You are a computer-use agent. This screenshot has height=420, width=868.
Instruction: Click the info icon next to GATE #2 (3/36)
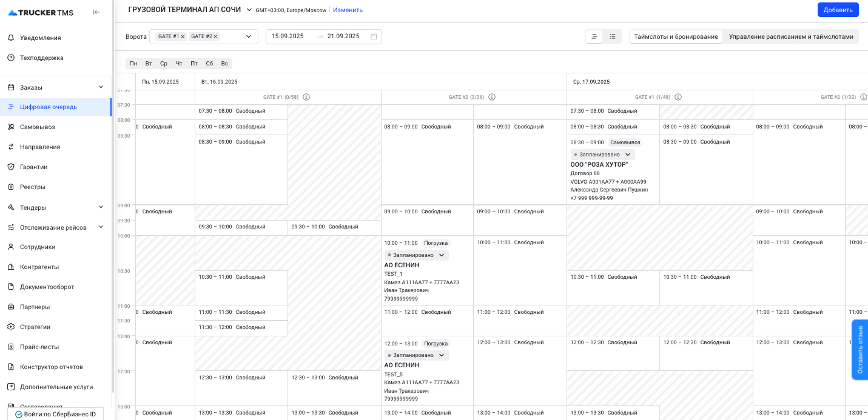coord(492,97)
